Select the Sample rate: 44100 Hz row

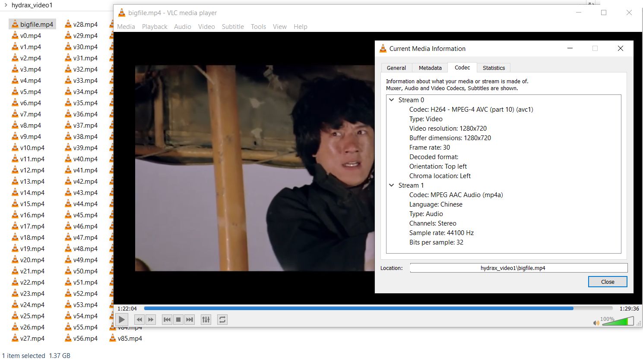441,233
